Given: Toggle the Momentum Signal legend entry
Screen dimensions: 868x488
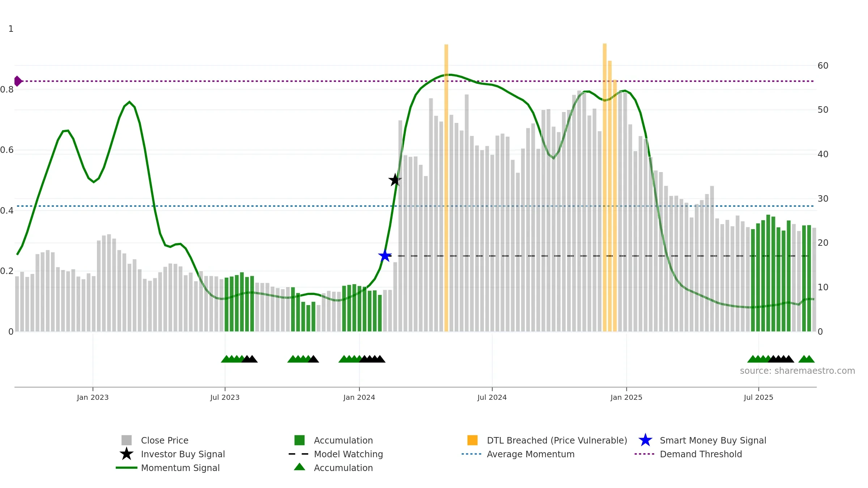Looking at the screenshot, I should (x=168, y=468).
